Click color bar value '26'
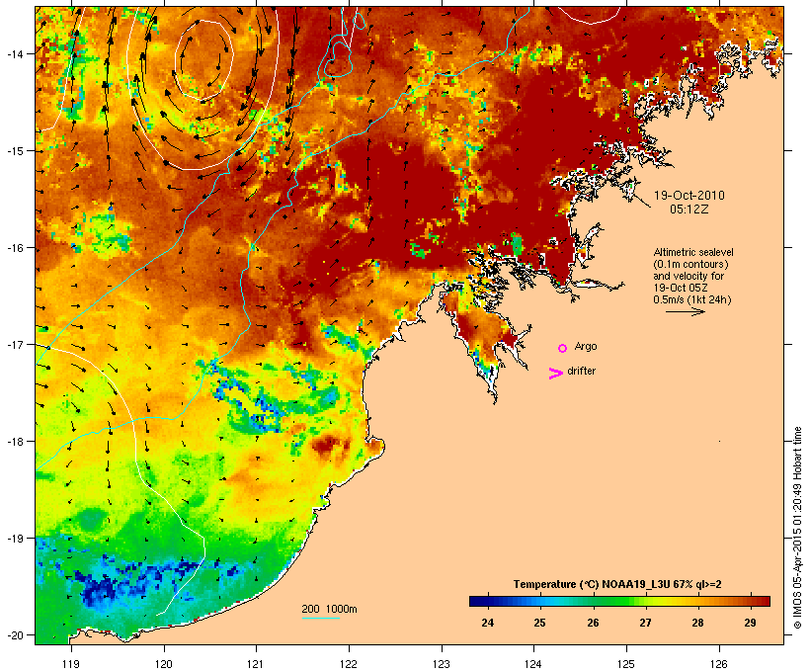This screenshot has height=672, width=810. 593,623
